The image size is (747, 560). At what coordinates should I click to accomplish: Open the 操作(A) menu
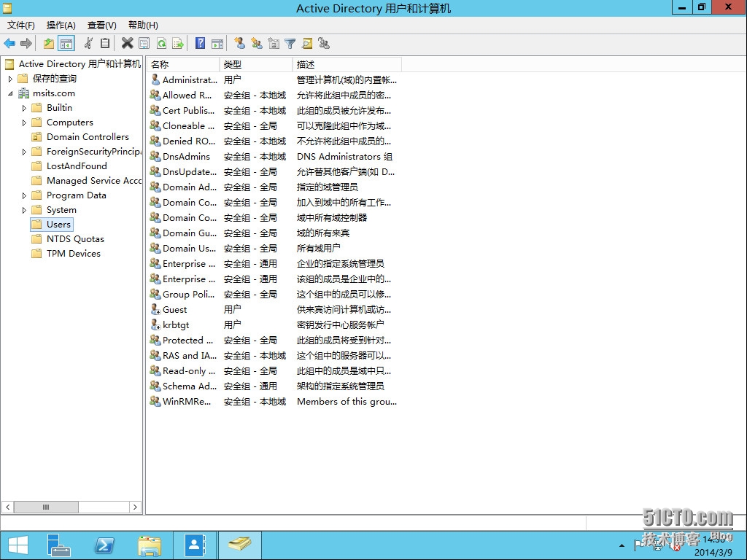(x=61, y=26)
